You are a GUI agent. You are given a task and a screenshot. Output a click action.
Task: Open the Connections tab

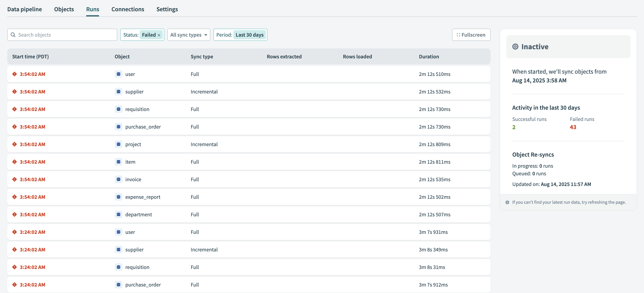click(x=128, y=9)
